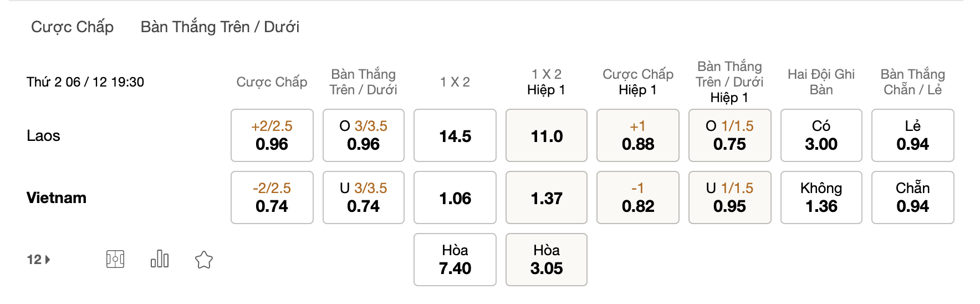Expand the 12 more markets arrow

pyautogui.click(x=39, y=260)
